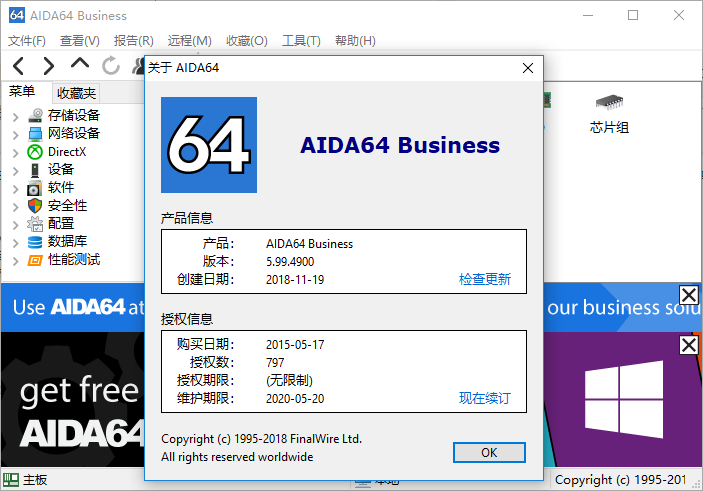Click the Refresh icon in the toolbar
This screenshot has height=491, width=703.
[x=111, y=66]
